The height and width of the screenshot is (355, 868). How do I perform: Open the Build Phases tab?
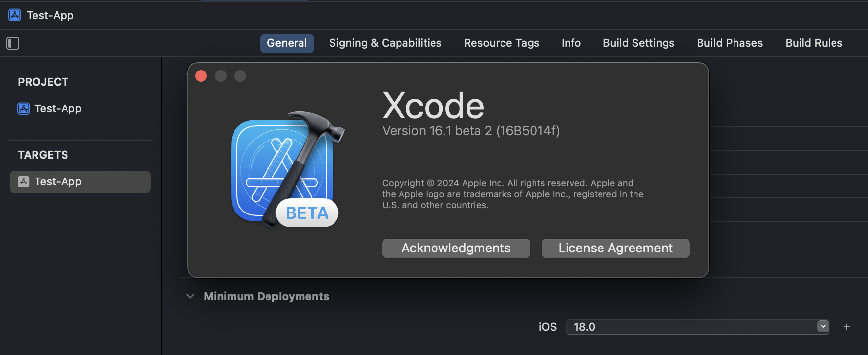pos(730,43)
